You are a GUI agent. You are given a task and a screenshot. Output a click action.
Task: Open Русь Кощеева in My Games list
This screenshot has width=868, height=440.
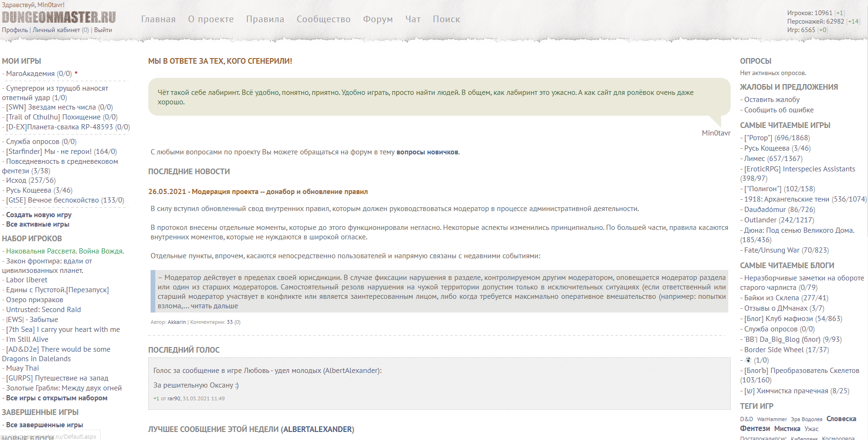39,190
